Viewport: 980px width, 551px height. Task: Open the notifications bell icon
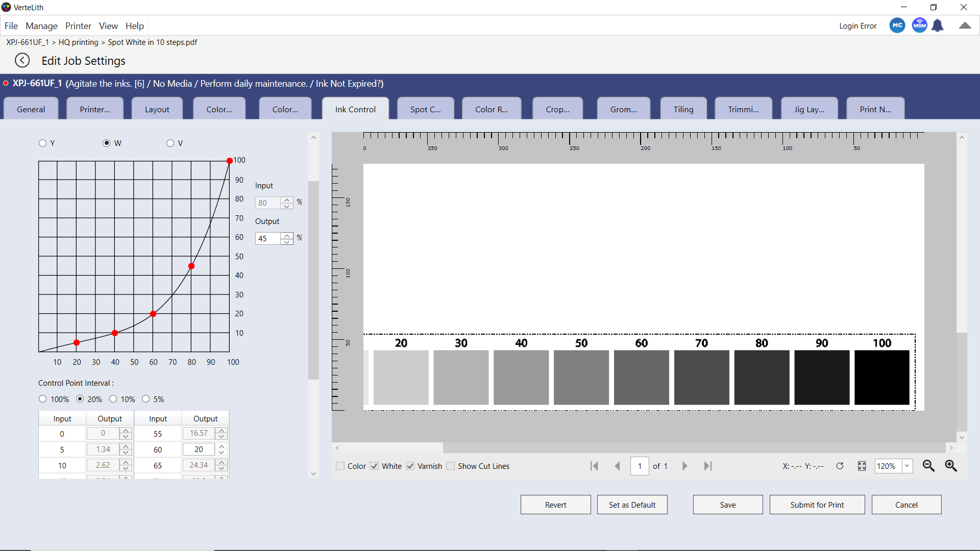(938, 26)
